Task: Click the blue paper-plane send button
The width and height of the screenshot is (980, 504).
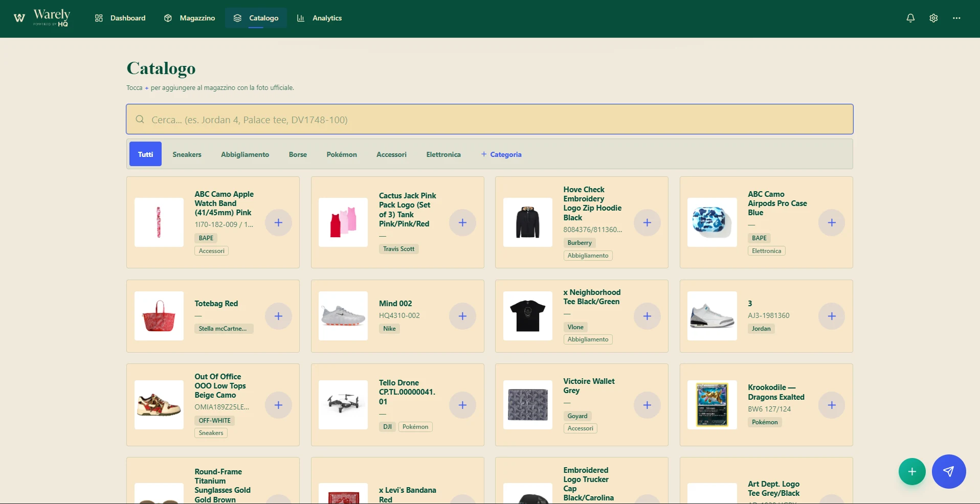Action: (x=949, y=471)
